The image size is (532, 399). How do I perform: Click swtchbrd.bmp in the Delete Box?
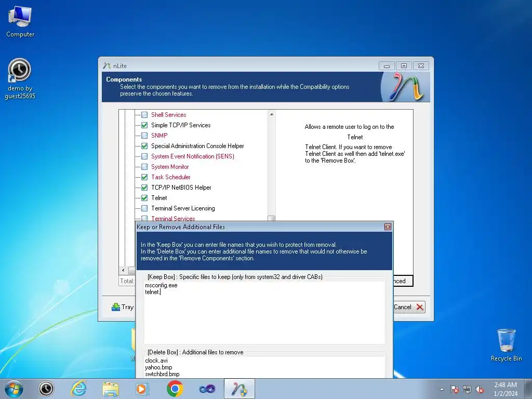pyautogui.click(x=162, y=374)
